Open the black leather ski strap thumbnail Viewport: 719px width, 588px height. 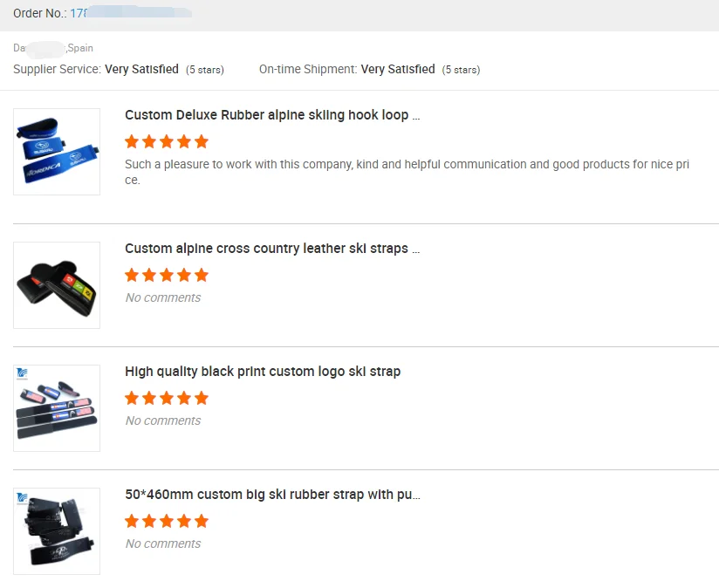57,285
